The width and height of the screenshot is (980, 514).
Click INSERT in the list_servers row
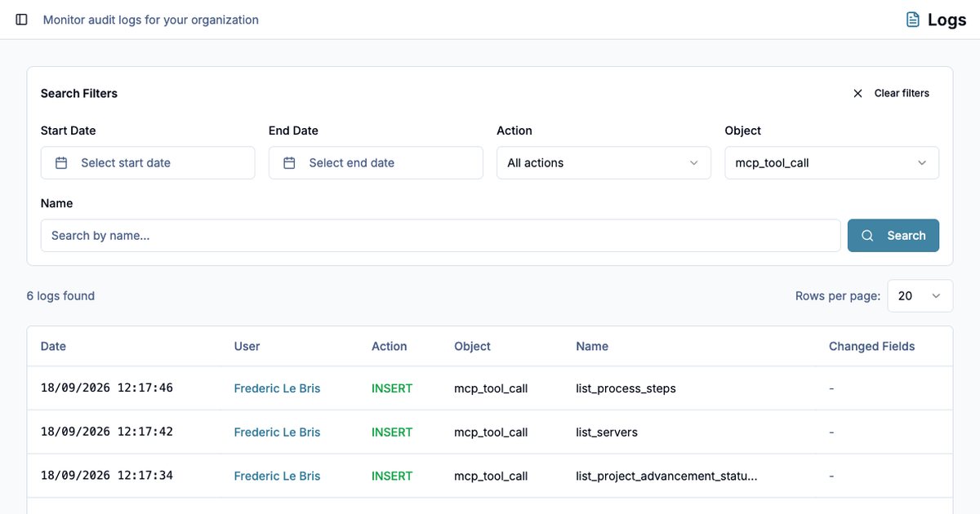pyautogui.click(x=392, y=432)
